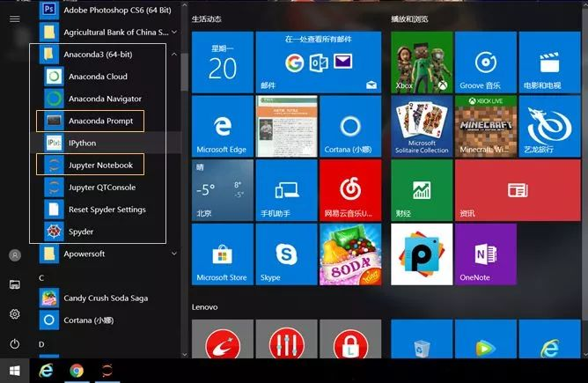Click Chrome icon in the taskbar

77,371
